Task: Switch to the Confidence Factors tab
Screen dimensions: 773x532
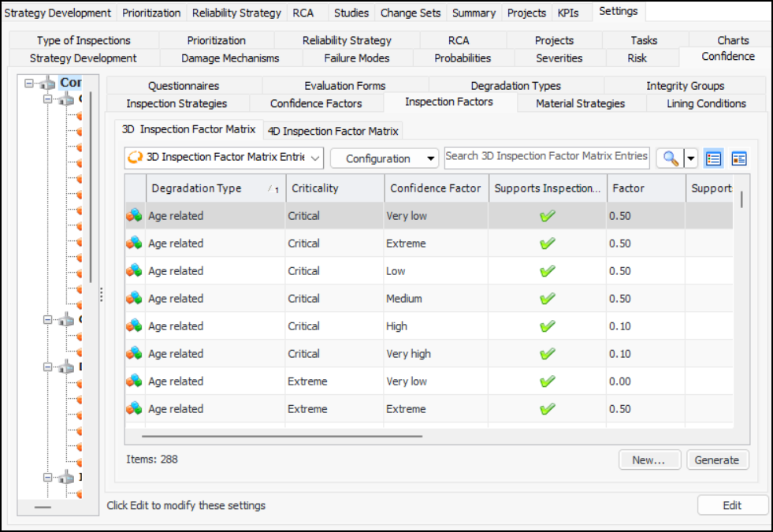Action: pyautogui.click(x=316, y=103)
